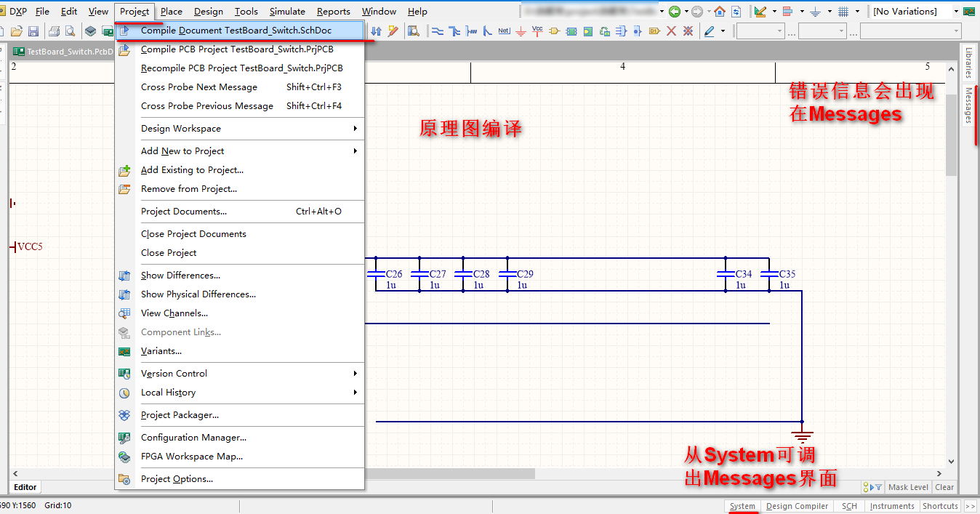Open the Open Document folder icon

(16, 31)
